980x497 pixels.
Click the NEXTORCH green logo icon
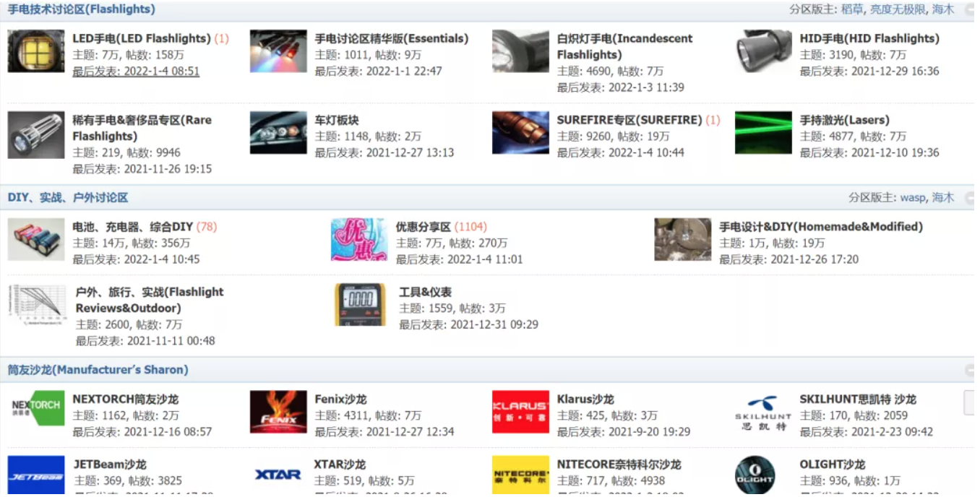36,409
